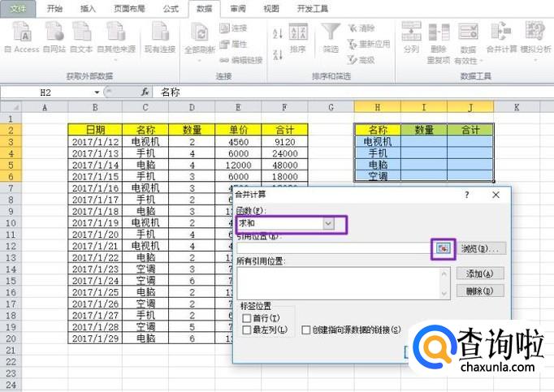The width and height of the screenshot is (554, 392).
Task: Click cell 日期 header in column B
Action: pos(95,130)
